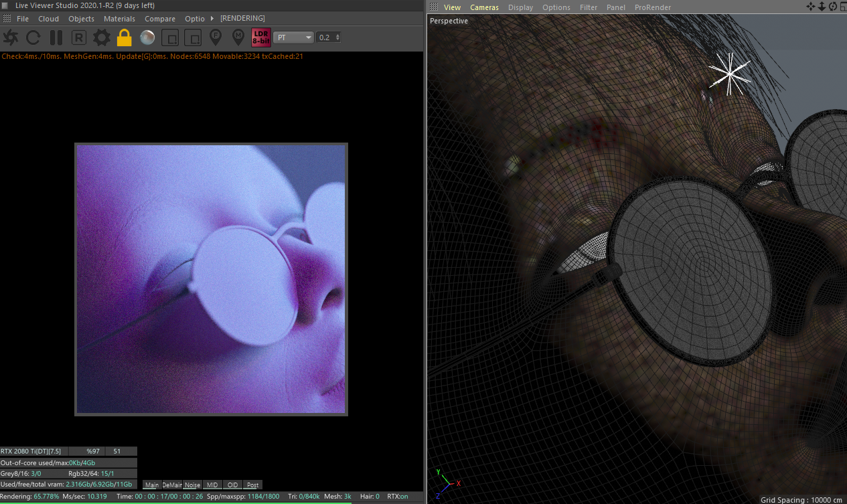Open the Materials menu
The width and height of the screenshot is (847, 504).
click(119, 19)
